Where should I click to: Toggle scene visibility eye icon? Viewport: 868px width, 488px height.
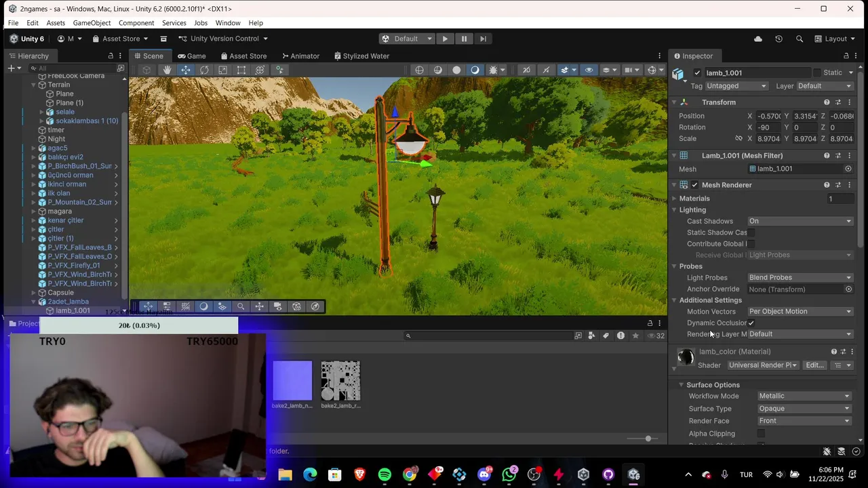[x=589, y=70]
